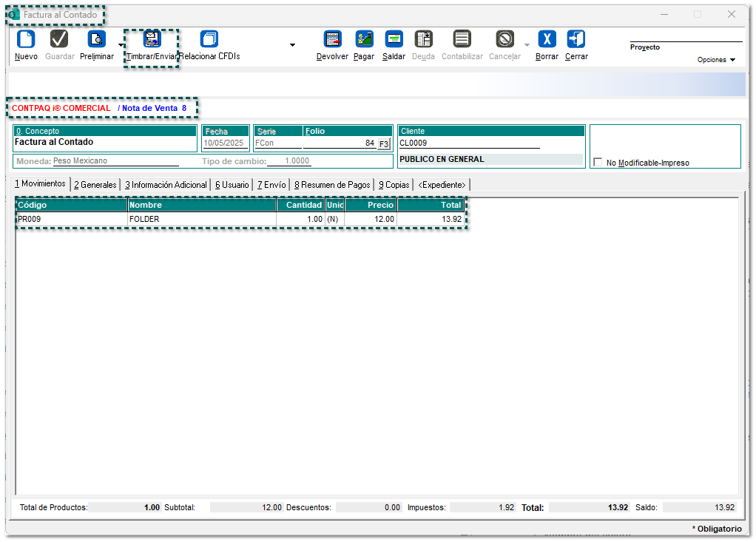The width and height of the screenshot is (756, 542).
Task: Open the dropdown arrow beside Preliminar
Action: pyautogui.click(x=121, y=45)
